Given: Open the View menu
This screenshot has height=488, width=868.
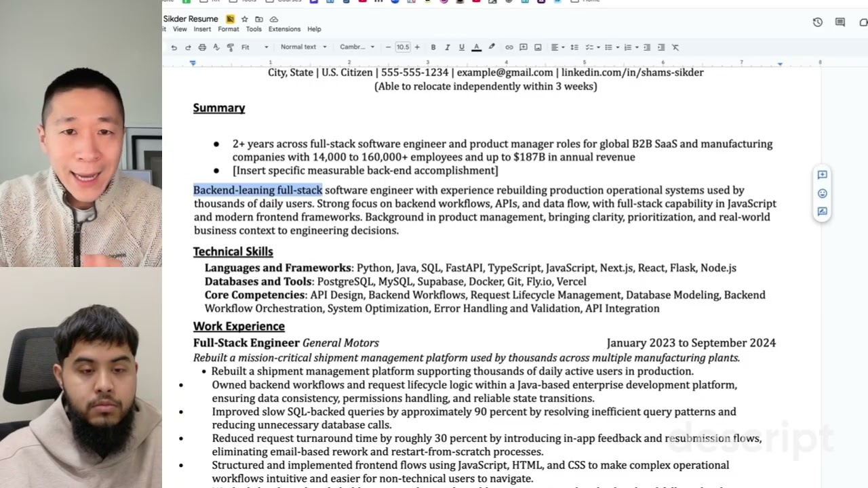Looking at the screenshot, I should click(x=180, y=29).
